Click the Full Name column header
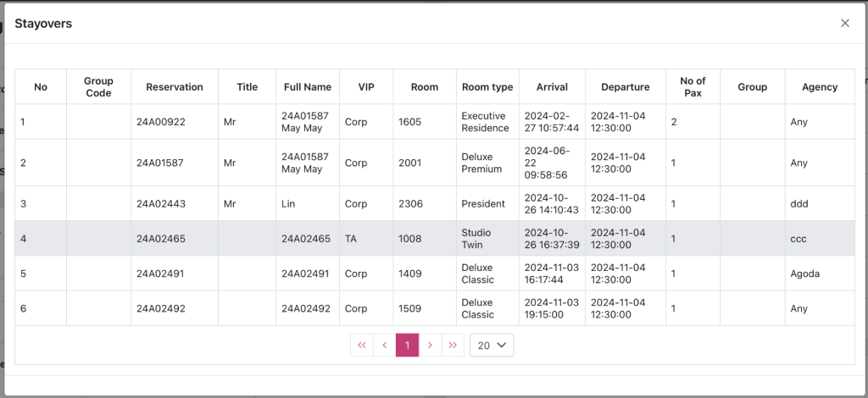 pos(308,87)
